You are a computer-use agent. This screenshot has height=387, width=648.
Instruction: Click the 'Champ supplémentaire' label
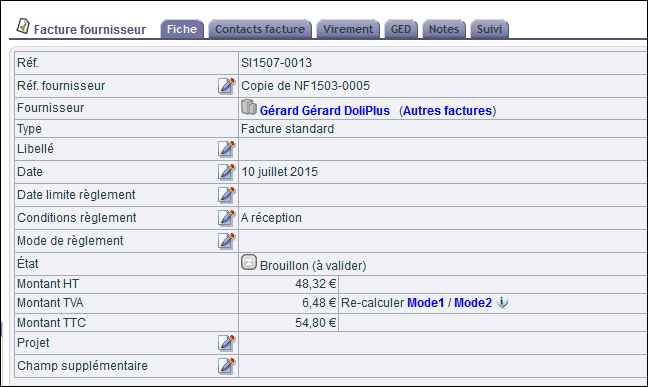point(82,366)
